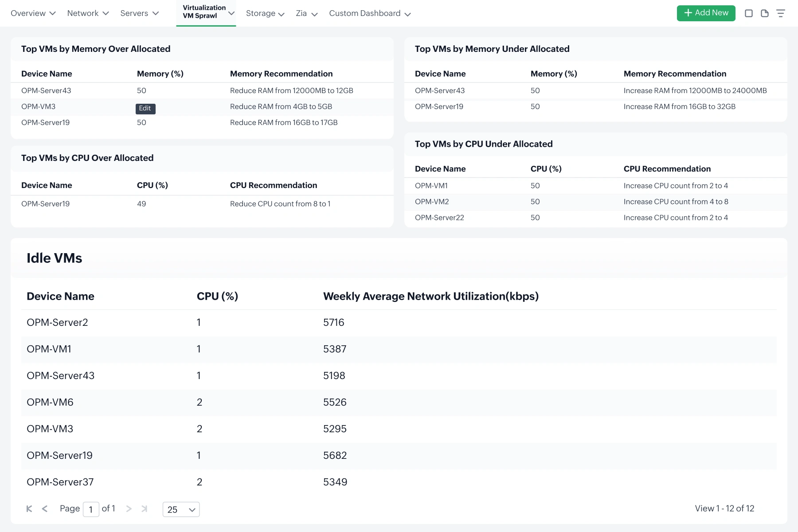
Task: Click the page number input field
Action: tap(91, 509)
